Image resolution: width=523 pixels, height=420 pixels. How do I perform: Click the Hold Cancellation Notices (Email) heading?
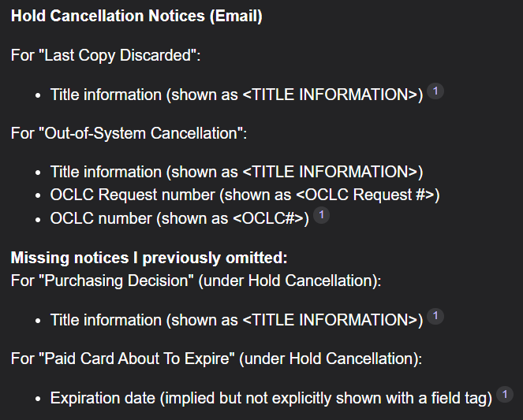(136, 17)
